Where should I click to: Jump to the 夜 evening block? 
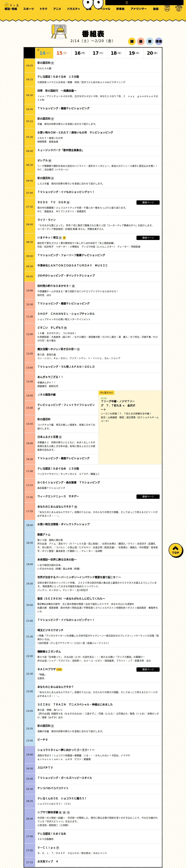(150, 41)
